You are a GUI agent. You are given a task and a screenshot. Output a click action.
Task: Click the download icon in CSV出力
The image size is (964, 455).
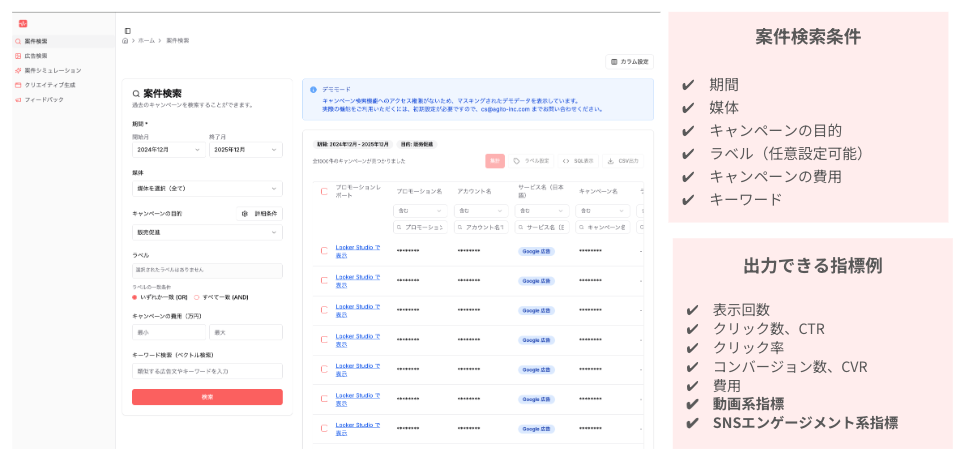(x=610, y=161)
